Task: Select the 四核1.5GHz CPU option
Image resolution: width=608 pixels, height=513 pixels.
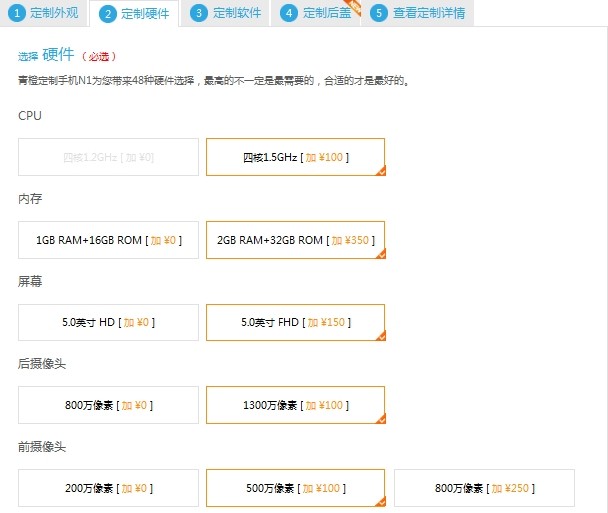Action: [x=295, y=157]
